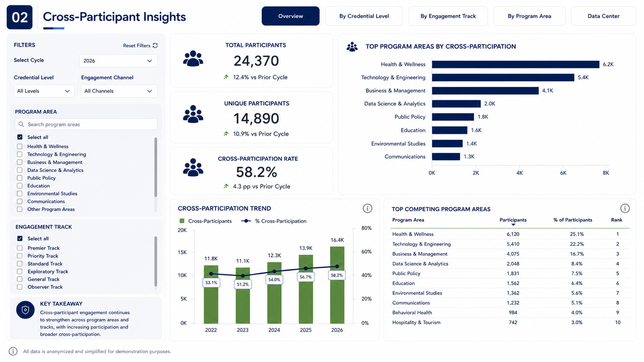Sort table by Program Area column header
The image size is (644, 362).
(408, 220)
